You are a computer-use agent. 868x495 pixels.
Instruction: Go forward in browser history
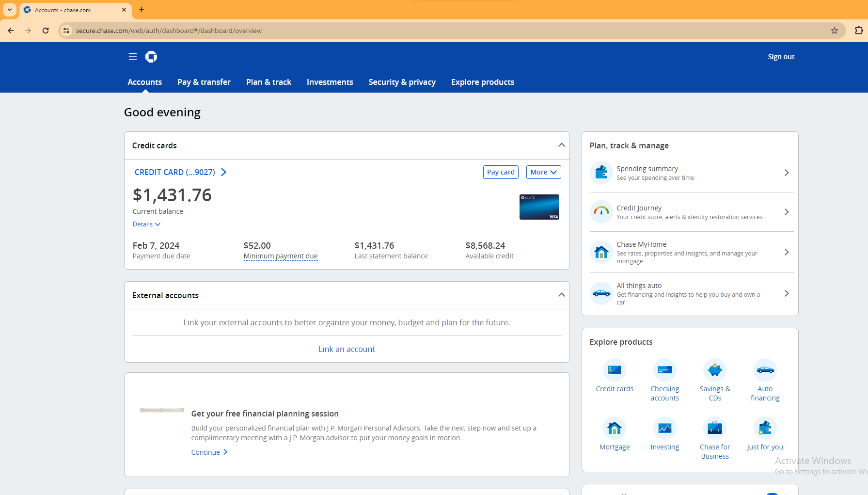pos(28,31)
